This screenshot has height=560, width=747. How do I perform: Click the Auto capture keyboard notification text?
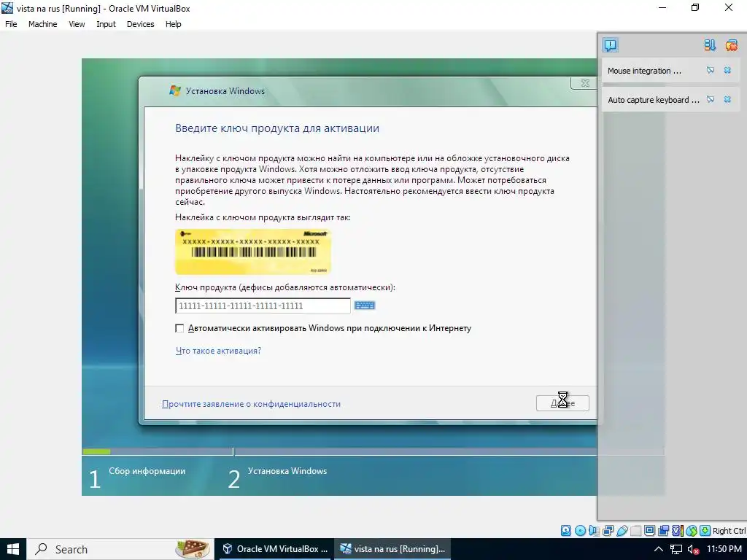(x=653, y=100)
